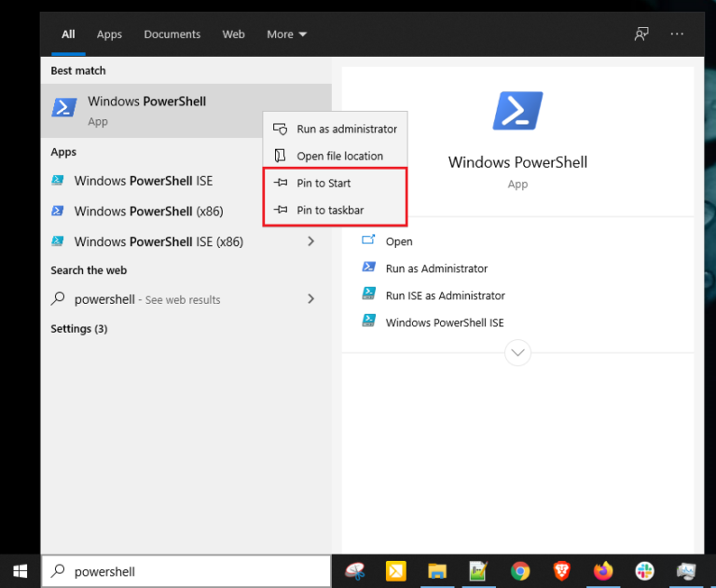Expand the powershell web results arrow
Viewport: 716px width, 588px height.
click(311, 299)
